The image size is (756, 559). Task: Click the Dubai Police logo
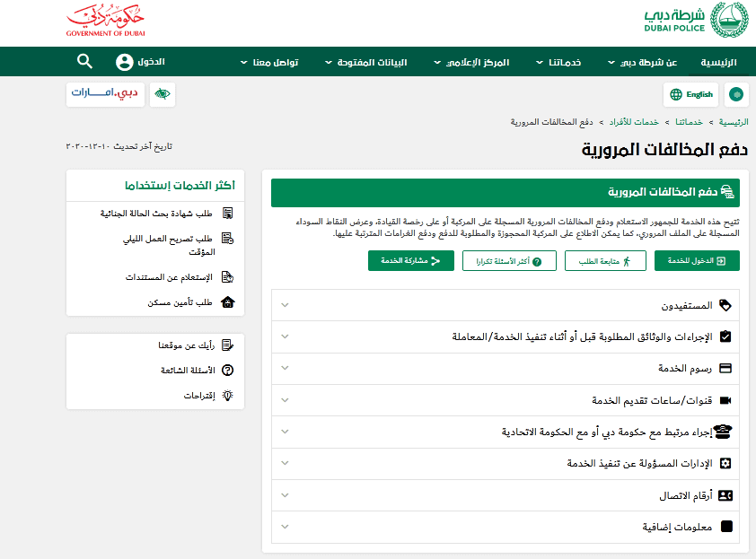point(696,21)
